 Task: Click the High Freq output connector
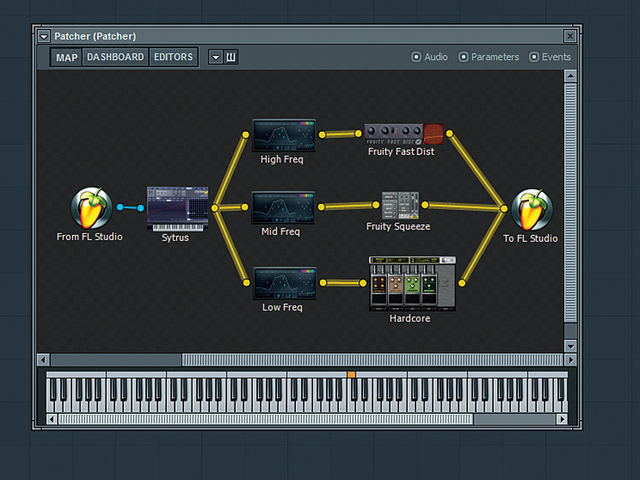point(322,135)
